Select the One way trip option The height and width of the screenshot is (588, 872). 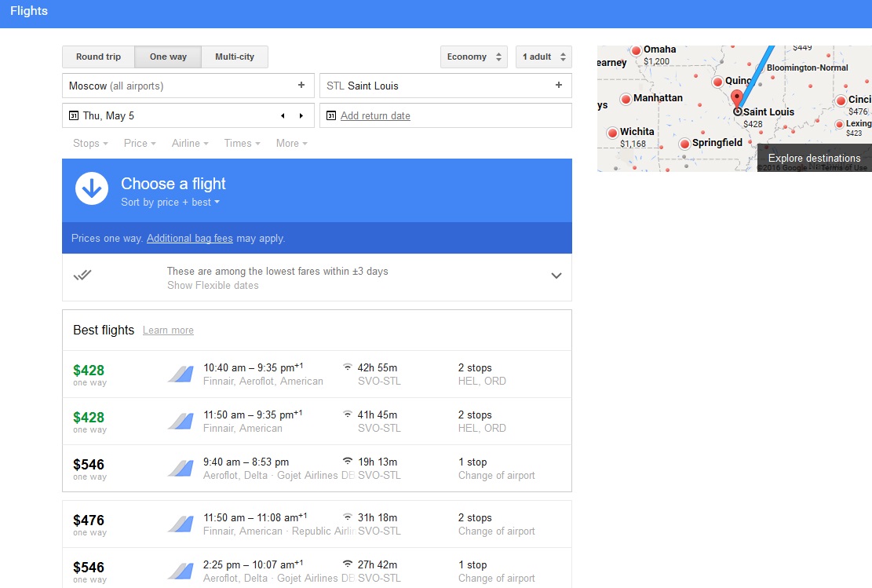coord(168,57)
